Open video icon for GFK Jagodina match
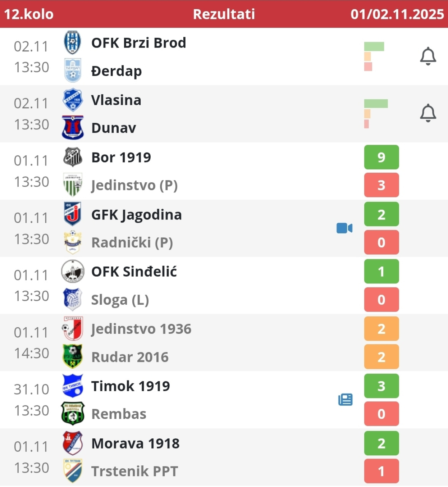This screenshot has height=487, width=448. pyautogui.click(x=345, y=228)
